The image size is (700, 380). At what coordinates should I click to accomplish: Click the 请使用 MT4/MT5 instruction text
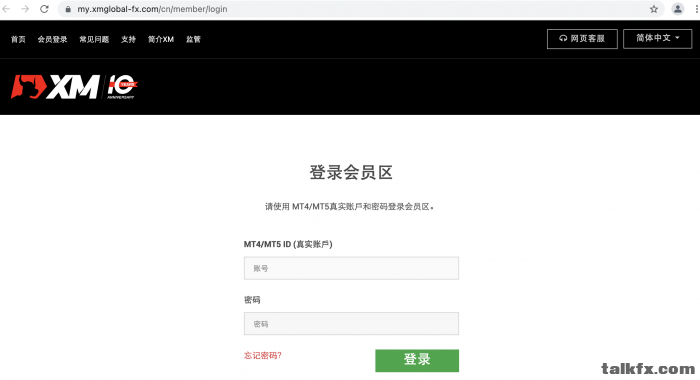tap(350, 207)
